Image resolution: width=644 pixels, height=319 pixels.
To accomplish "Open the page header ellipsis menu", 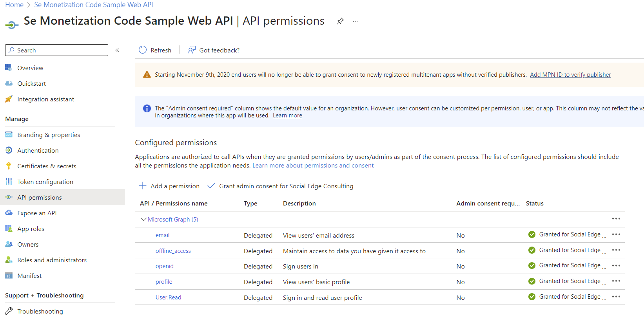I will [356, 21].
